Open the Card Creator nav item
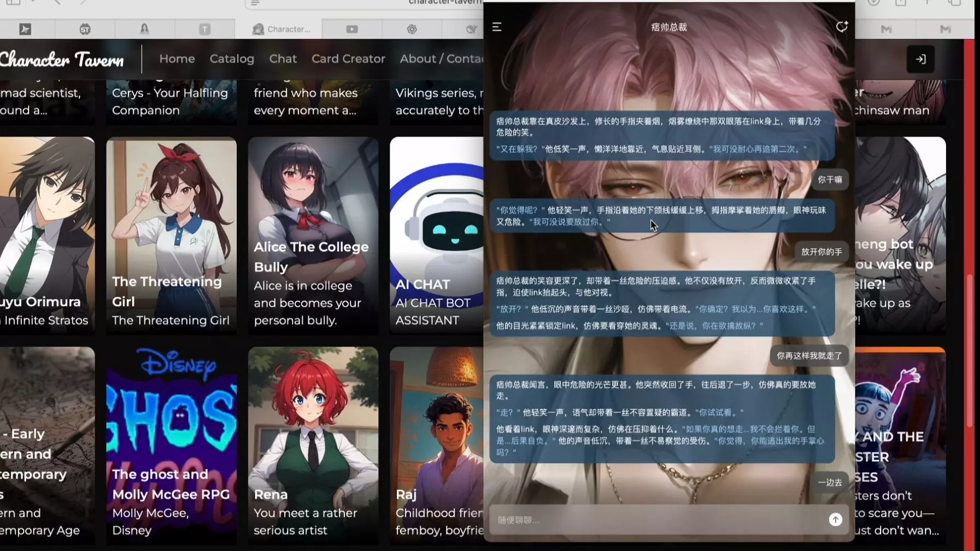 point(348,58)
